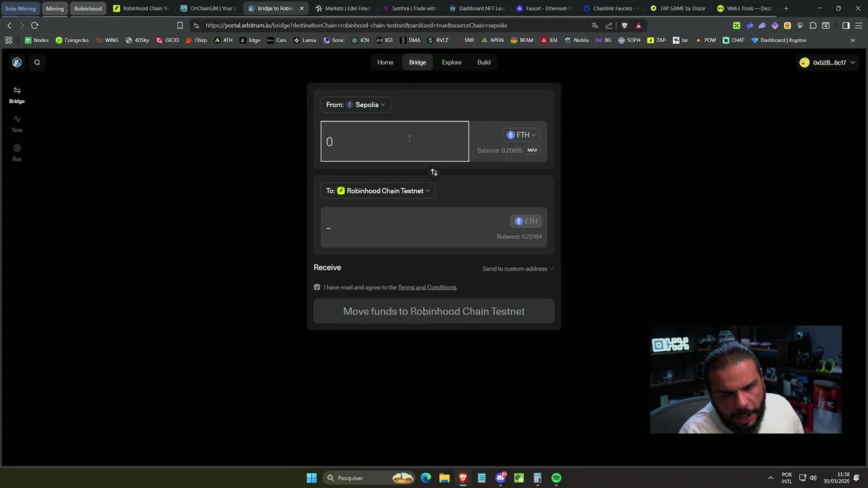Show more bookmarks chevron
The image size is (868, 488).
point(852,40)
